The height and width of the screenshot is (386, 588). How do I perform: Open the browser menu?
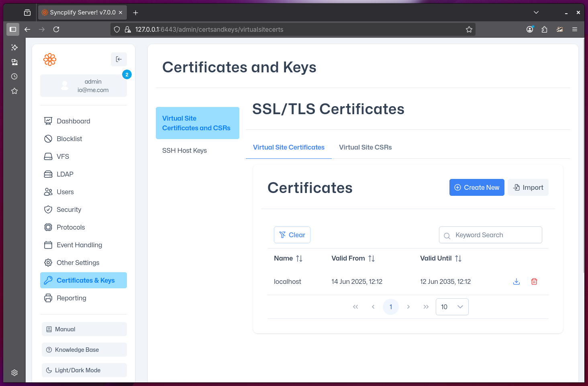575,29
